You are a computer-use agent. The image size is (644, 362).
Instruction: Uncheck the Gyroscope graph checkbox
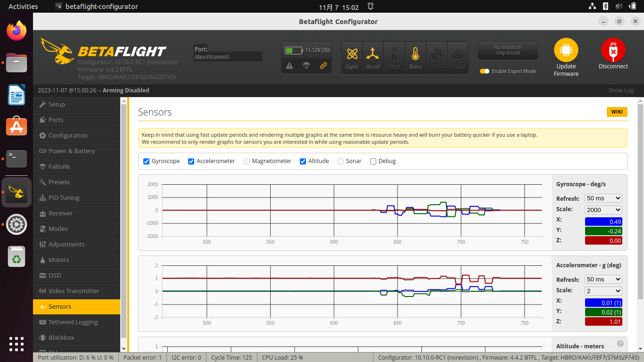click(x=147, y=161)
